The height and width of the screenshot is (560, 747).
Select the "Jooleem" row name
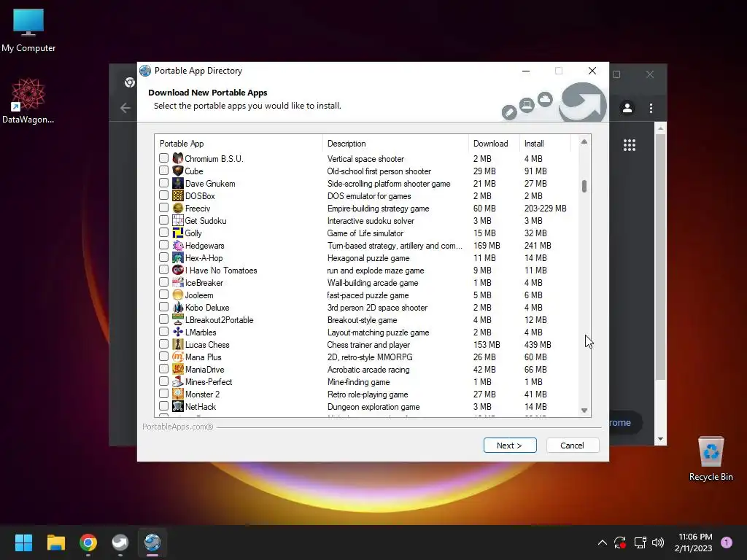click(199, 295)
